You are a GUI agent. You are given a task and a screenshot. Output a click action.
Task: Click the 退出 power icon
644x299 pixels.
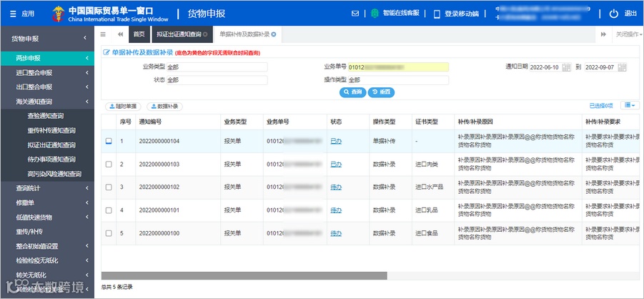pos(613,14)
